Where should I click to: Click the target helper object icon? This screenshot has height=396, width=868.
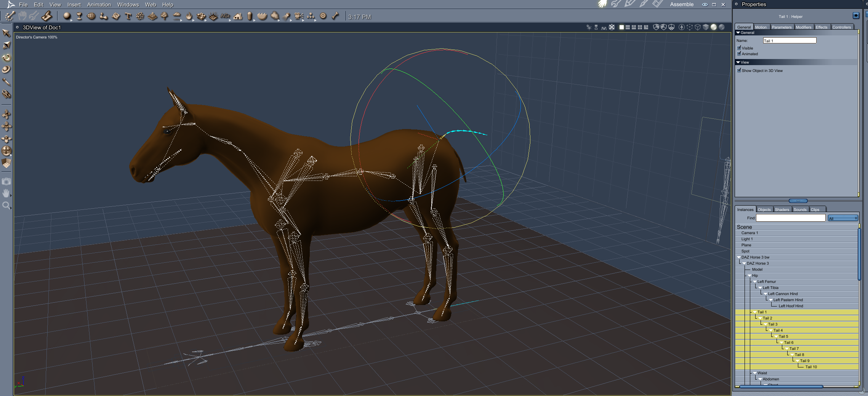323,16
